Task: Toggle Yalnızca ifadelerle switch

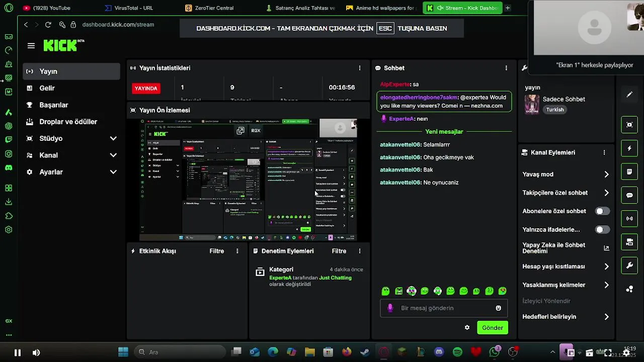Action: 602,230
